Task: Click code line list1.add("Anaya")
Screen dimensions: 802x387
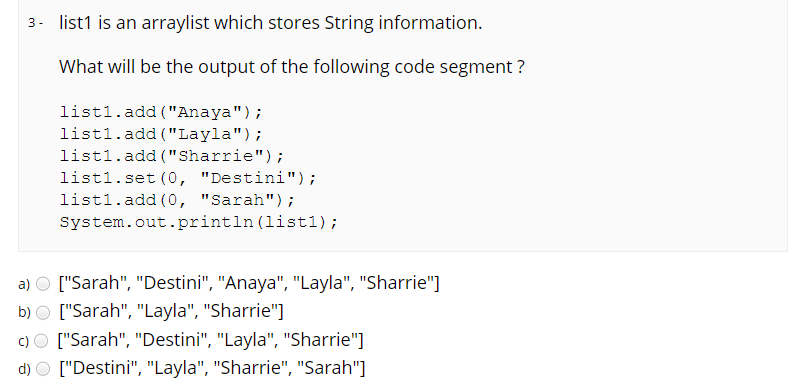Action: coord(161,111)
